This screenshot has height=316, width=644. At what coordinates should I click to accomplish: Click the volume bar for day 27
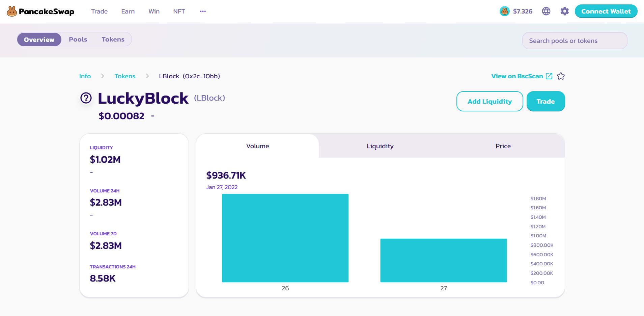(x=444, y=260)
